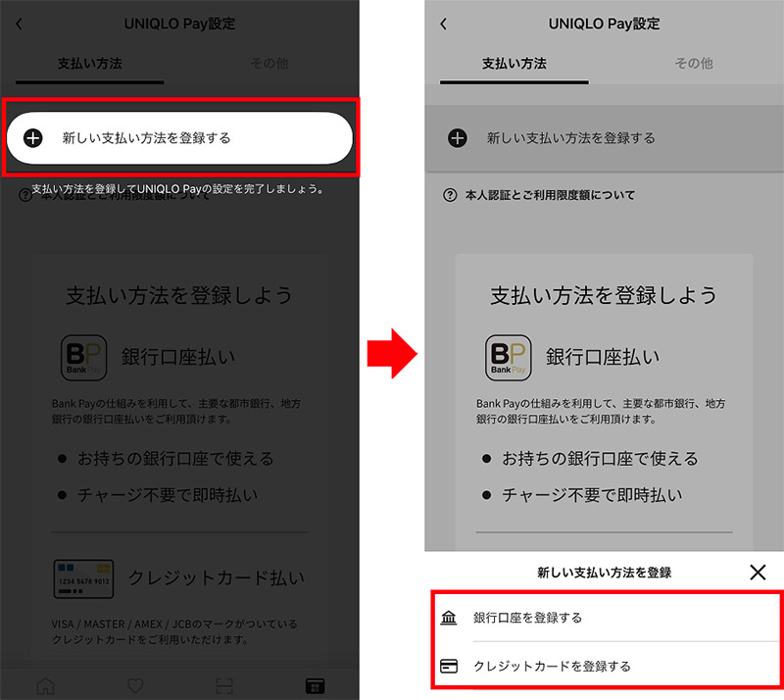Tap the 支払い方法を登録しよう heading on the right screen
Viewport: 784px width, 700px height.
(x=604, y=295)
